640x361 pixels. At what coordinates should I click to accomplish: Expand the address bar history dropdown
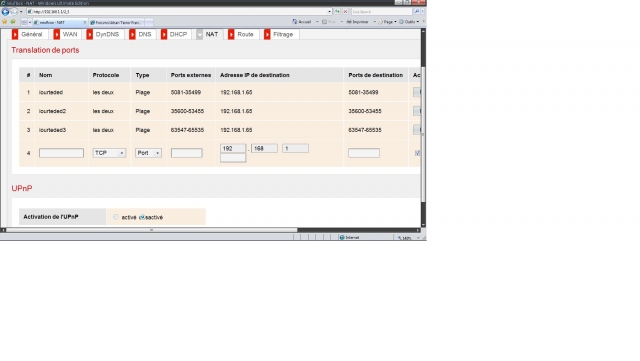point(329,11)
